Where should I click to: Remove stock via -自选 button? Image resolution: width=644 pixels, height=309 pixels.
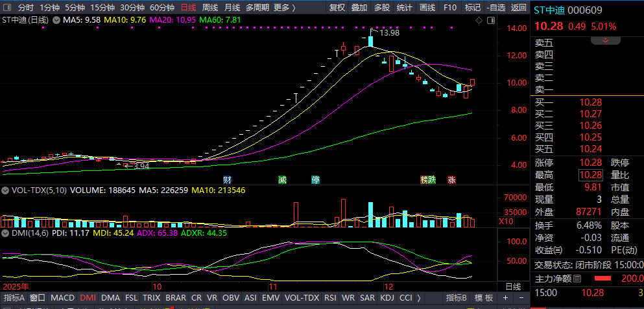pos(495,7)
